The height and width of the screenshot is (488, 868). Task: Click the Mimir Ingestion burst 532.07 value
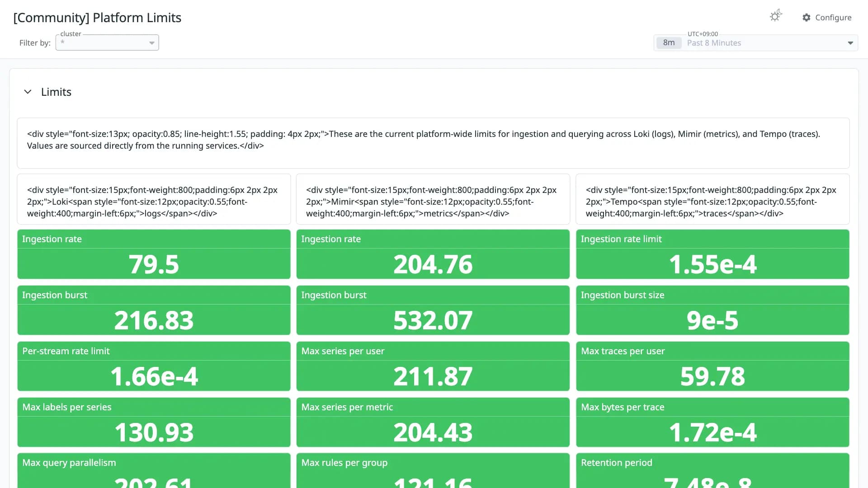433,320
